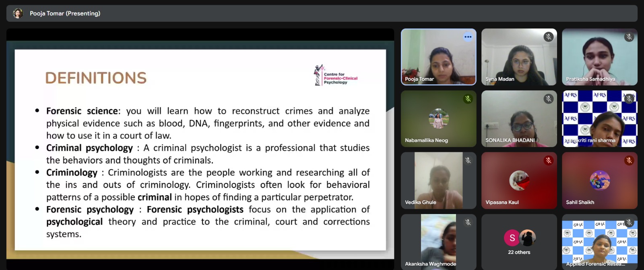
Task: Click the Nabamallika Neog name label
Action: 426,140
